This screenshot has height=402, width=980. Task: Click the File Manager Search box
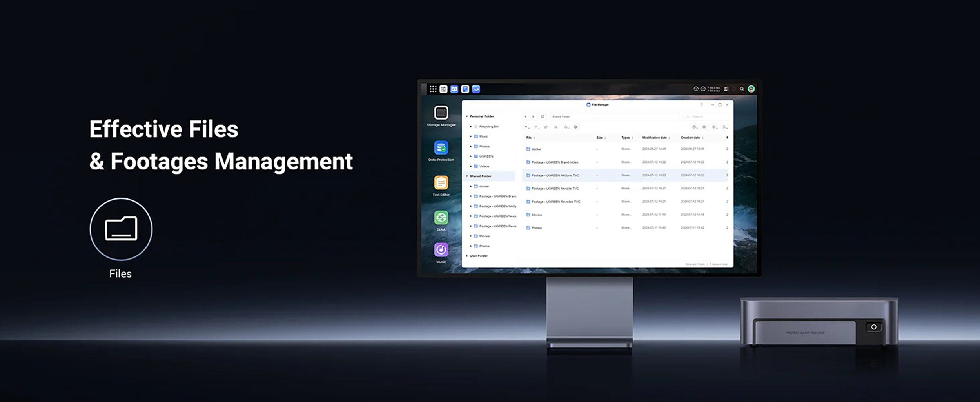(x=706, y=116)
